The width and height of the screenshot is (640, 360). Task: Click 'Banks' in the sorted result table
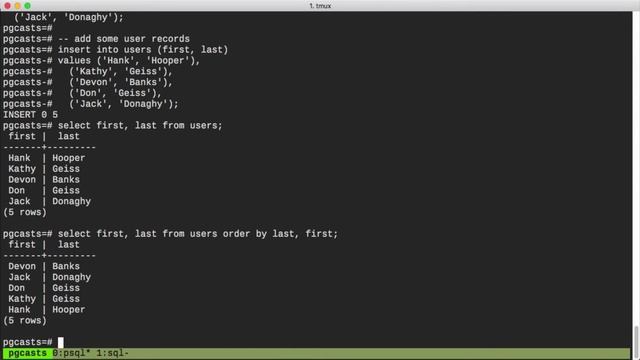(x=66, y=267)
